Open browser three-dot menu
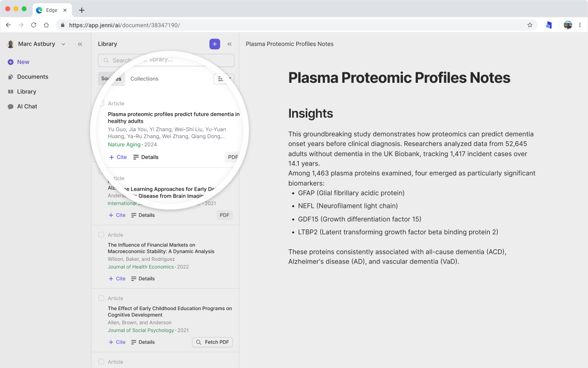Image resolution: width=588 pixels, height=368 pixels. point(580,25)
